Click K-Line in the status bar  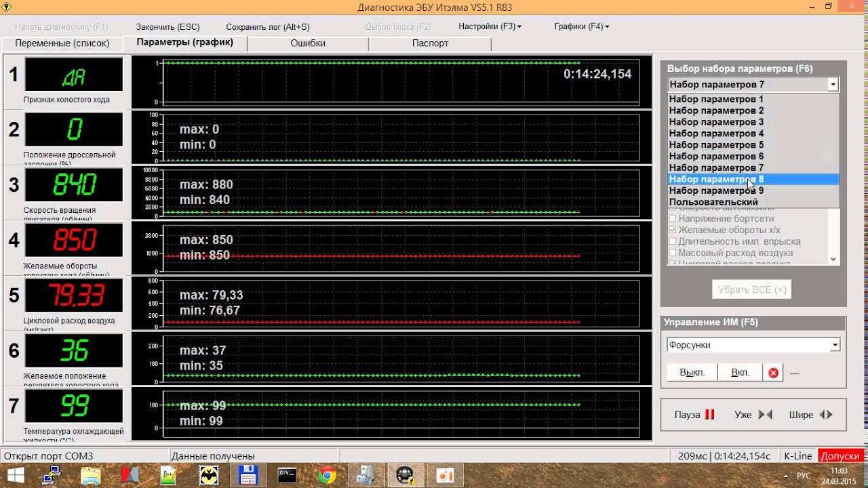pos(797,456)
